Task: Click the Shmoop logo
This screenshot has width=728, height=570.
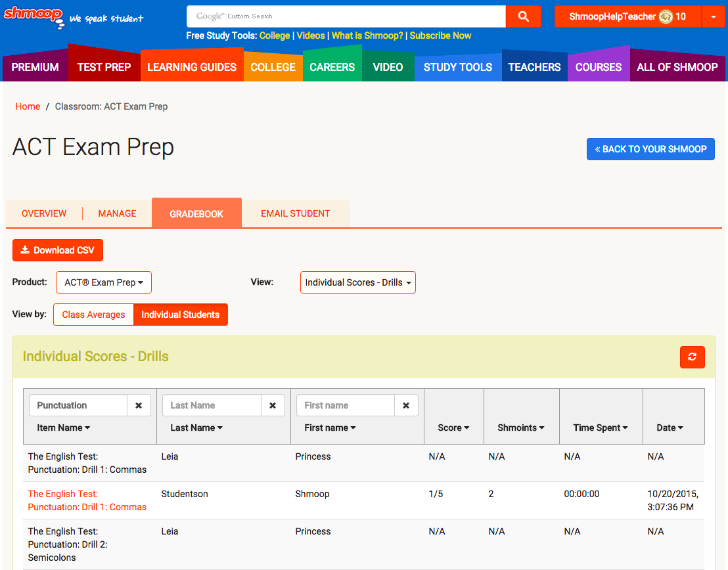Action: tap(34, 16)
